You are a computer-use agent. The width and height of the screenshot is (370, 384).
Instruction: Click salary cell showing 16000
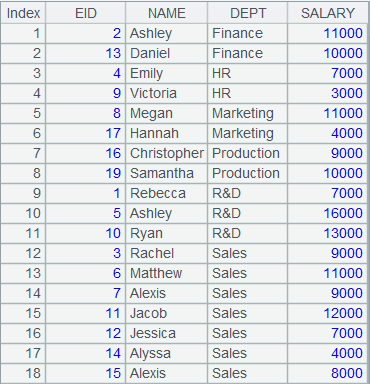pyautogui.click(x=328, y=213)
